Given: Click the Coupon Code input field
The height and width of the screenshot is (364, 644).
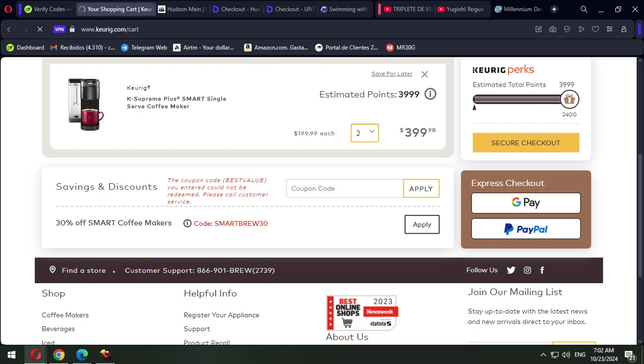Looking at the screenshot, I should pyautogui.click(x=345, y=189).
